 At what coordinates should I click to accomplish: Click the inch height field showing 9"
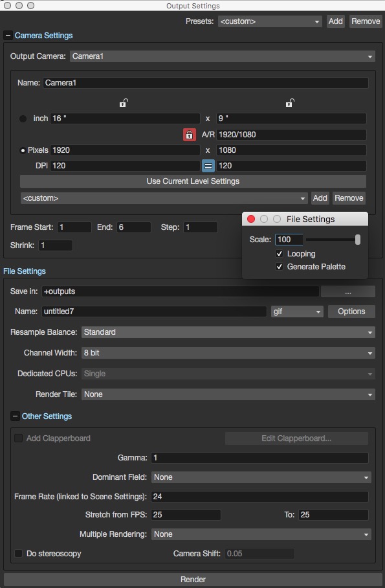(x=291, y=119)
